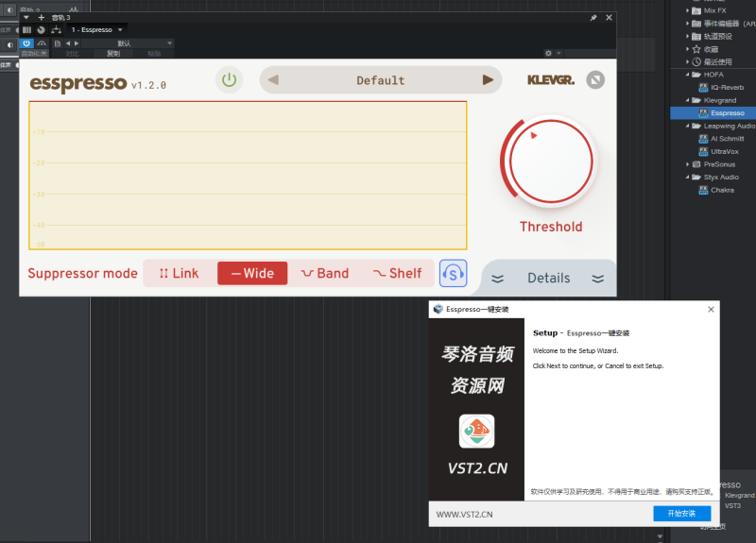The height and width of the screenshot is (543, 756).
Task: Open the plugin window gear settings
Action: 548,54
